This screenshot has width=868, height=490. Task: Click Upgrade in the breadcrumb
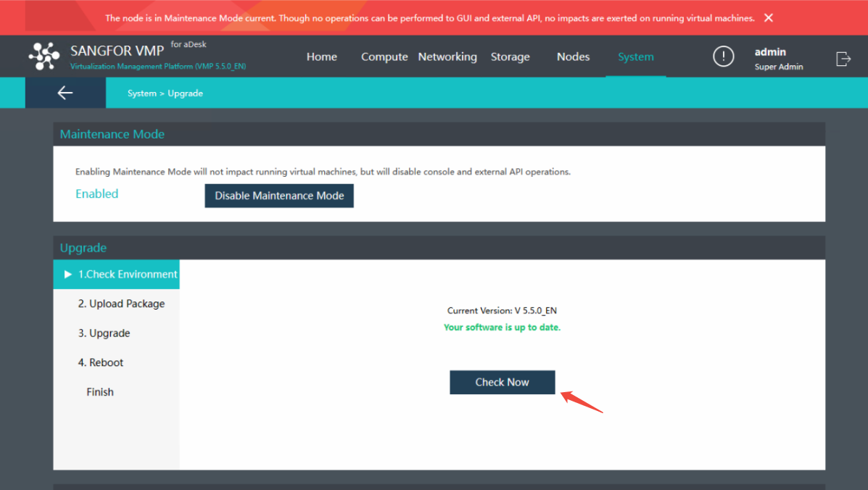(185, 94)
